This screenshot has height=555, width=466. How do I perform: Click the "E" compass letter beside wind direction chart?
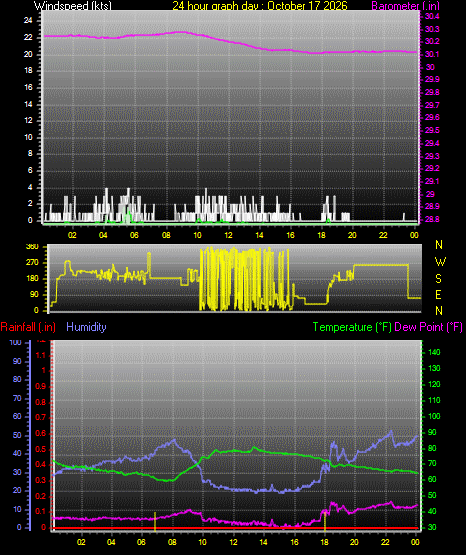[x=438, y=294]
